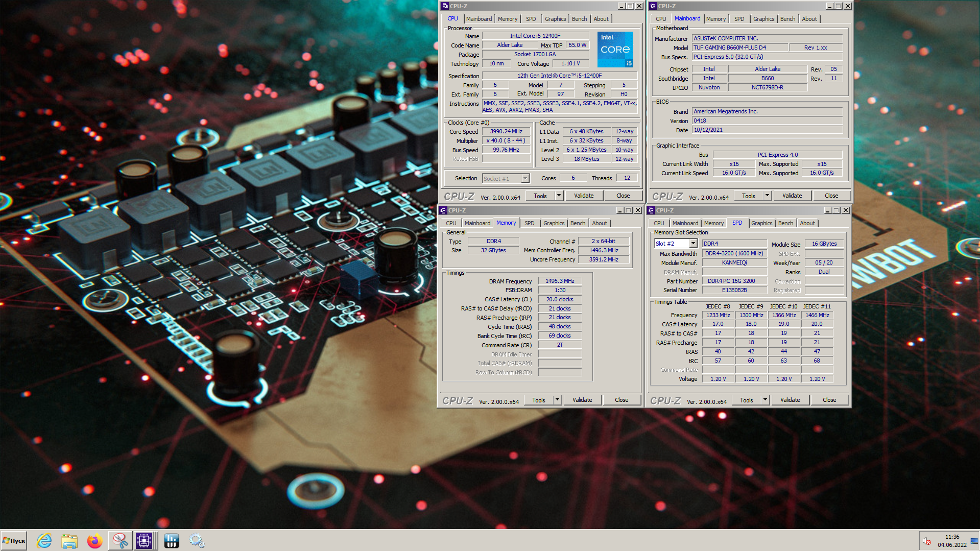The height and width of the screenshot is (551, 980).
Task: Click the Uncore Frequency 3591.2 MHz value
Action: point(604,259)
